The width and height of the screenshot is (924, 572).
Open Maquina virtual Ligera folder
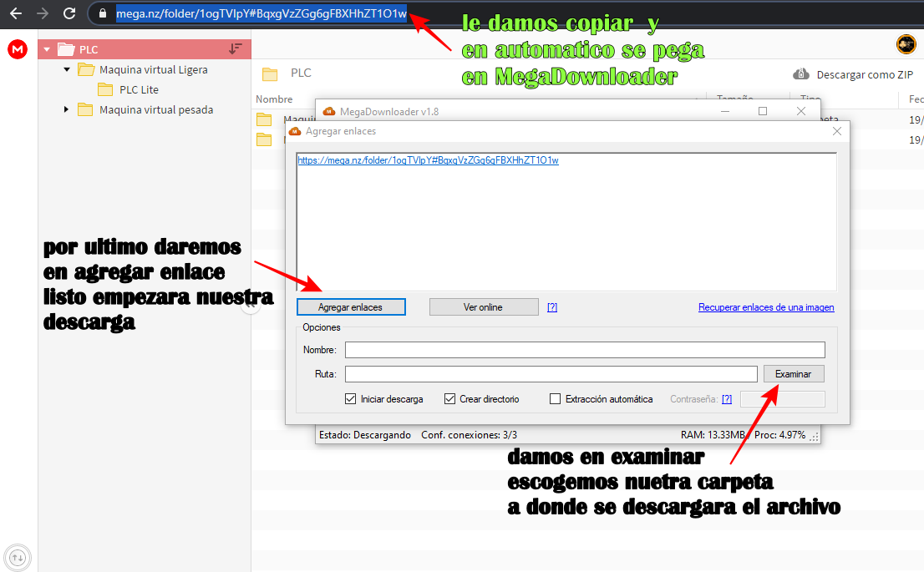pos(153,69)
